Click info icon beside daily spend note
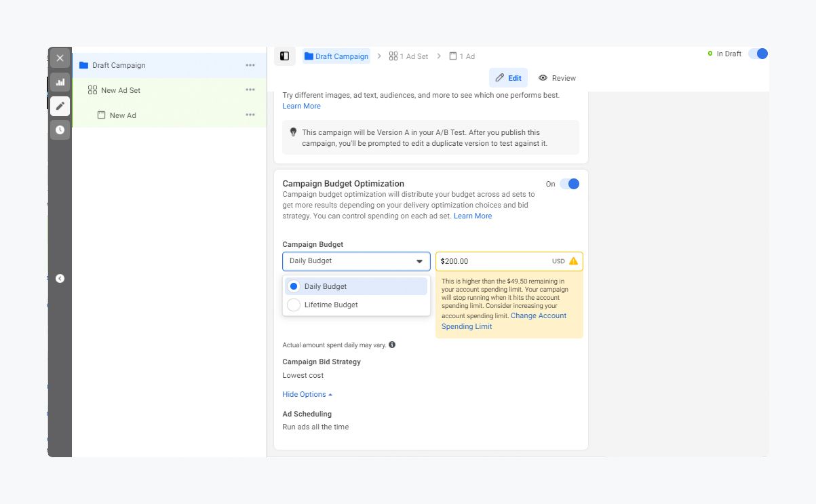The height and width of the screenshot is (504, 816). (392, 345)
